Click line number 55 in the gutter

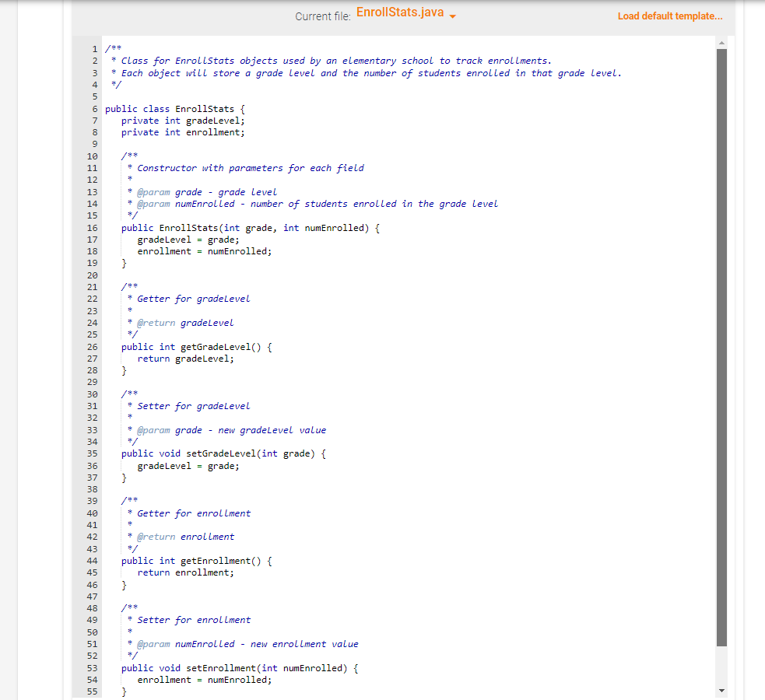(x=92, y=691)
